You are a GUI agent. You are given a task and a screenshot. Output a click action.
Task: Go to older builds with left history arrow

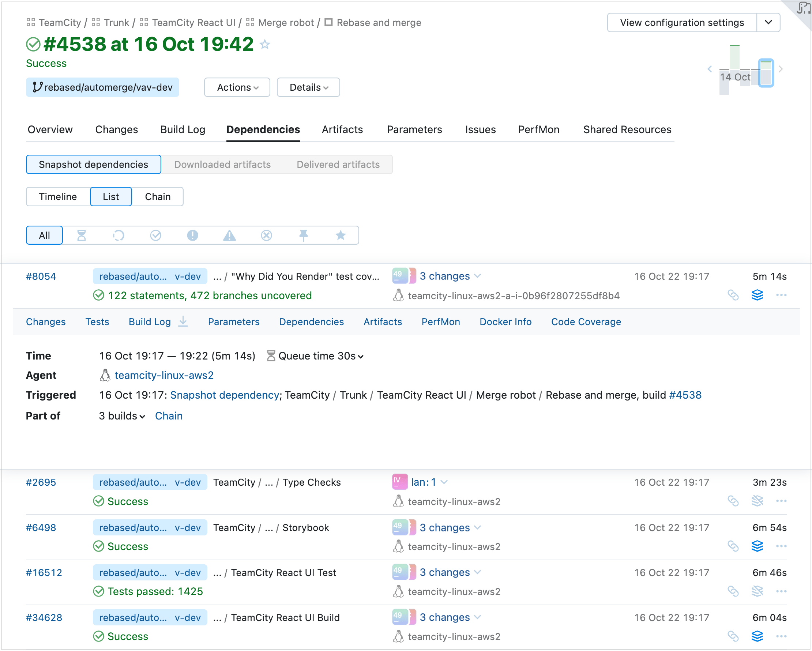coord(710,69)
